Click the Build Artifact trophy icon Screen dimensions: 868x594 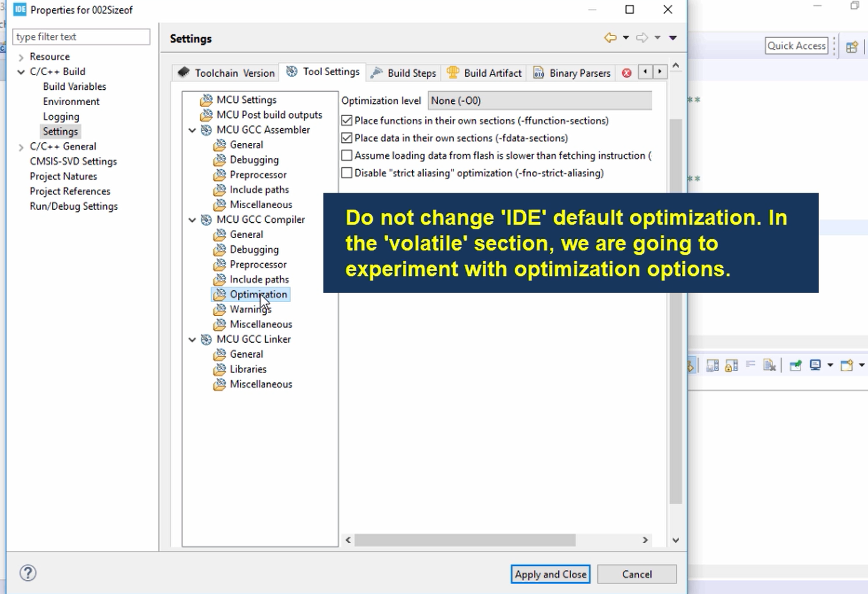[453, 72]
